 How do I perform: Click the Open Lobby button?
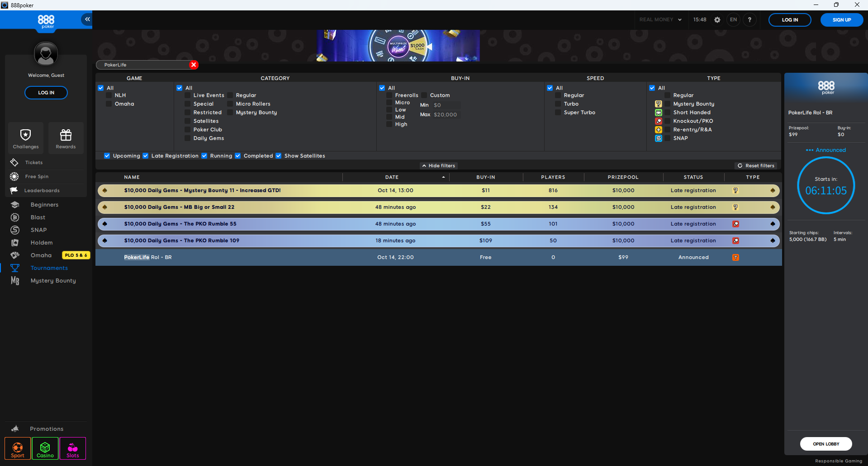[x=825, y=444]
